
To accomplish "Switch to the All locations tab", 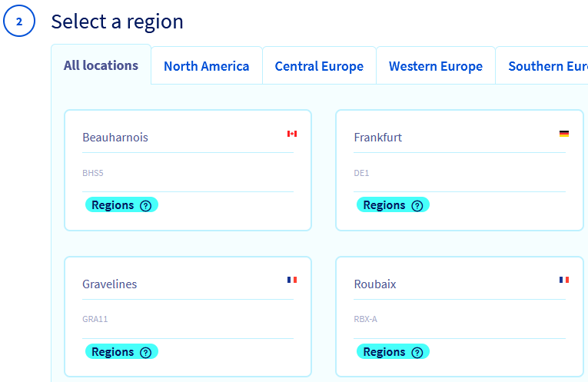I will (x=101, y=65).
